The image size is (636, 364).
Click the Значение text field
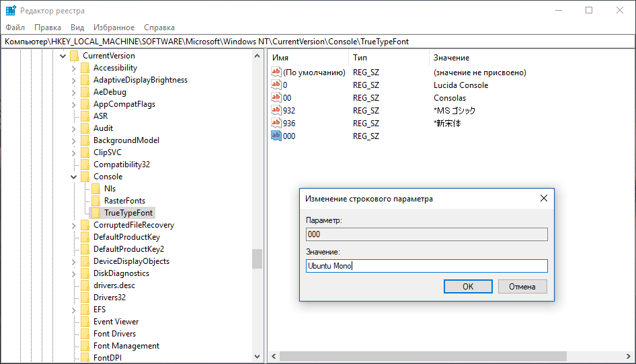click(426, 266)
